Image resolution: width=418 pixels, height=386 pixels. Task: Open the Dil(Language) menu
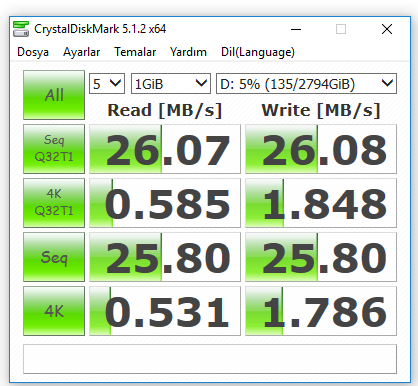[x=258, y=52]
